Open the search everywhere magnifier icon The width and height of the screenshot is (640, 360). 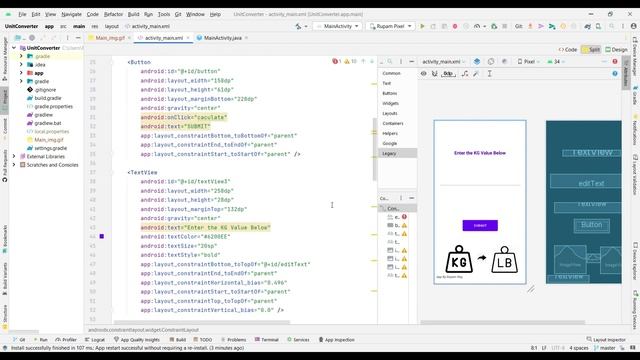coord(612,26)
